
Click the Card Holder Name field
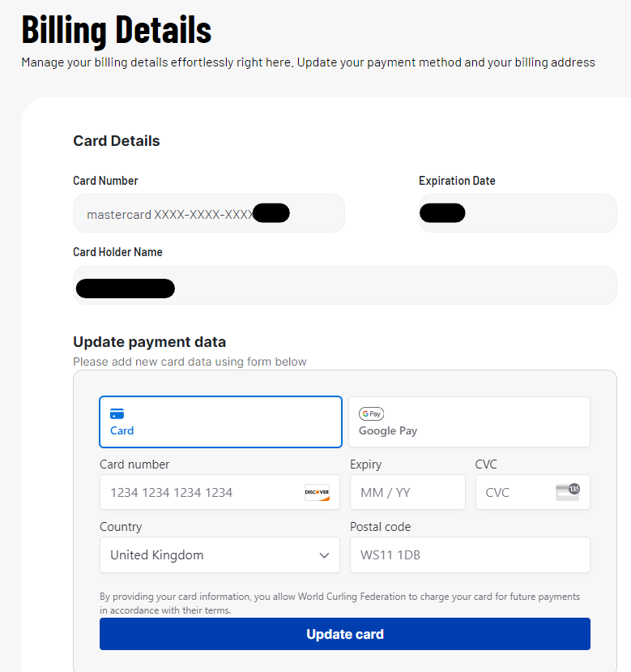344,286
